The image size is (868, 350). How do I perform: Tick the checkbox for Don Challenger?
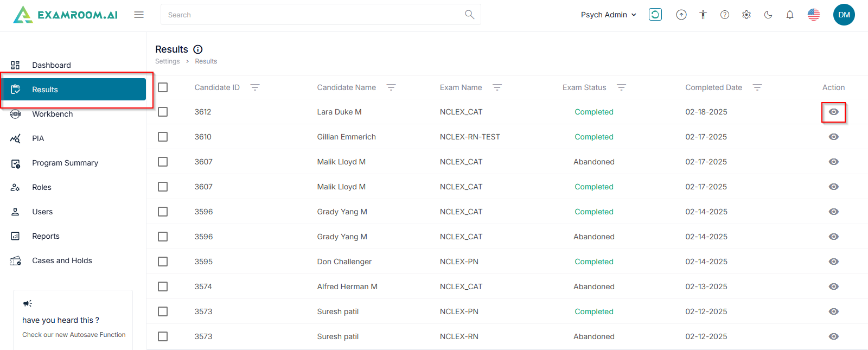click(x=163, y=262)
